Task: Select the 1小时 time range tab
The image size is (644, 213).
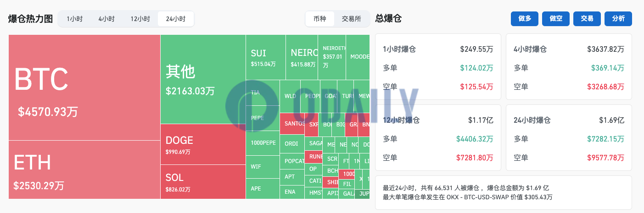Action: (75, 19)
